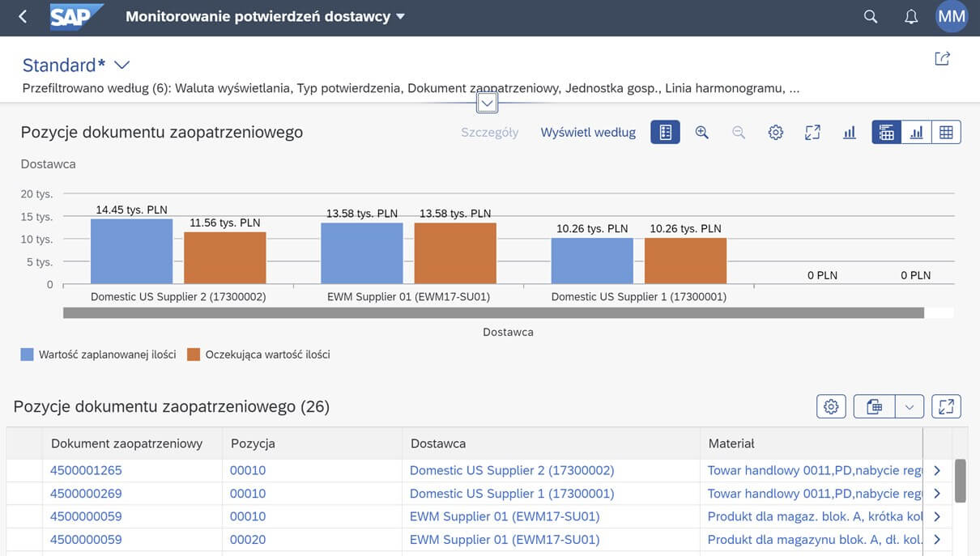Click the share/export icon below avatar

[x=942, y=58]
